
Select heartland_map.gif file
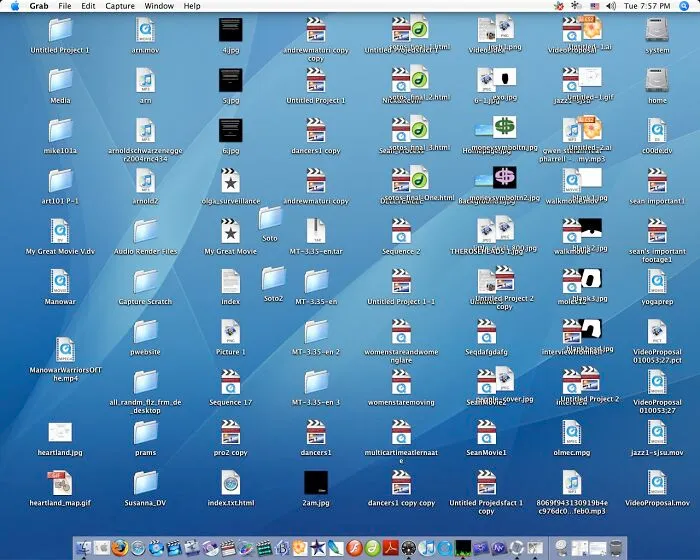tap(60, 483)
